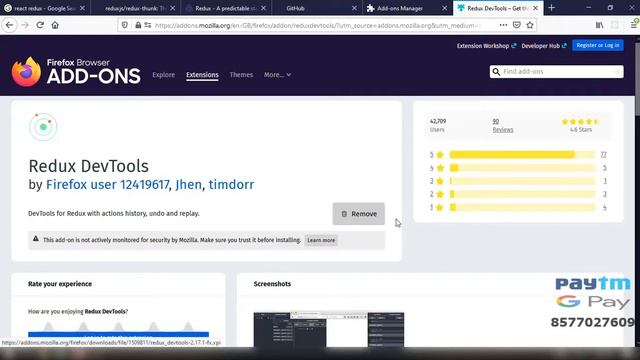View site security padlock info
This screenshot has height=360, width=640.
pyautogui.click(x=138, y=25)
